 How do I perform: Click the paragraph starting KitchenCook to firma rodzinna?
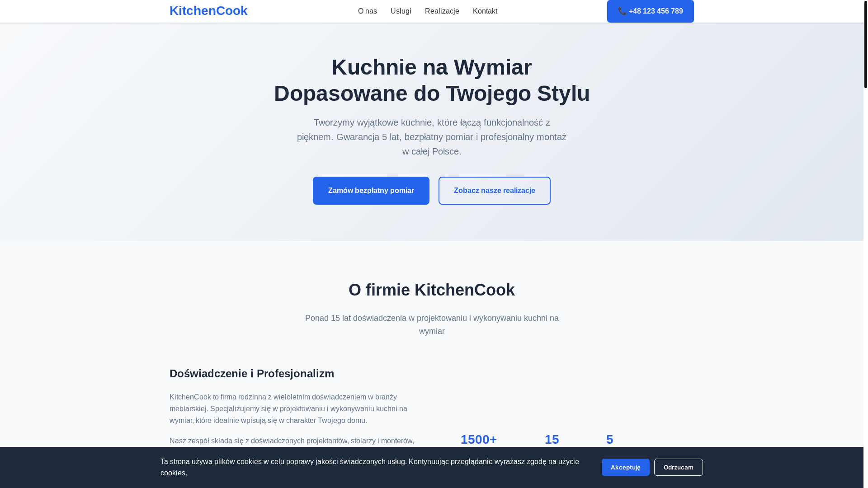[x=288, y=408]
